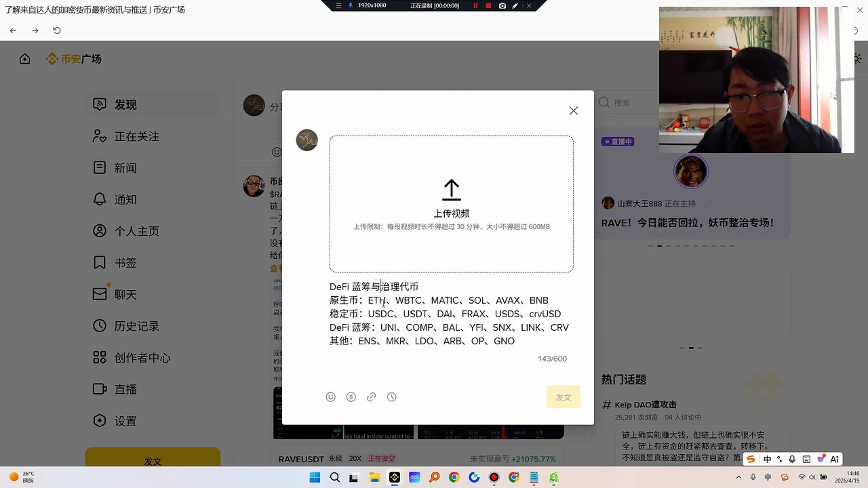
Task: Open 发现 in the sidebar
Action: pyautogui.click(x=153, y=104)
